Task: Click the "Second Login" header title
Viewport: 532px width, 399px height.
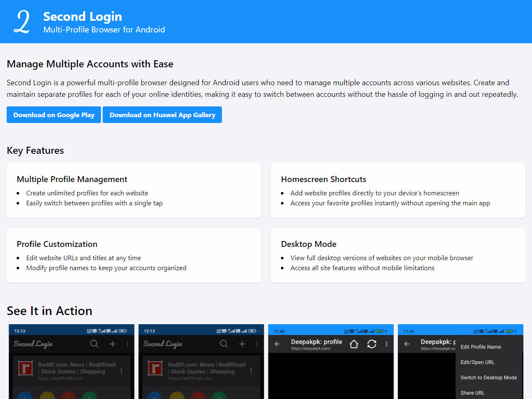Action: tap(83, 17)
